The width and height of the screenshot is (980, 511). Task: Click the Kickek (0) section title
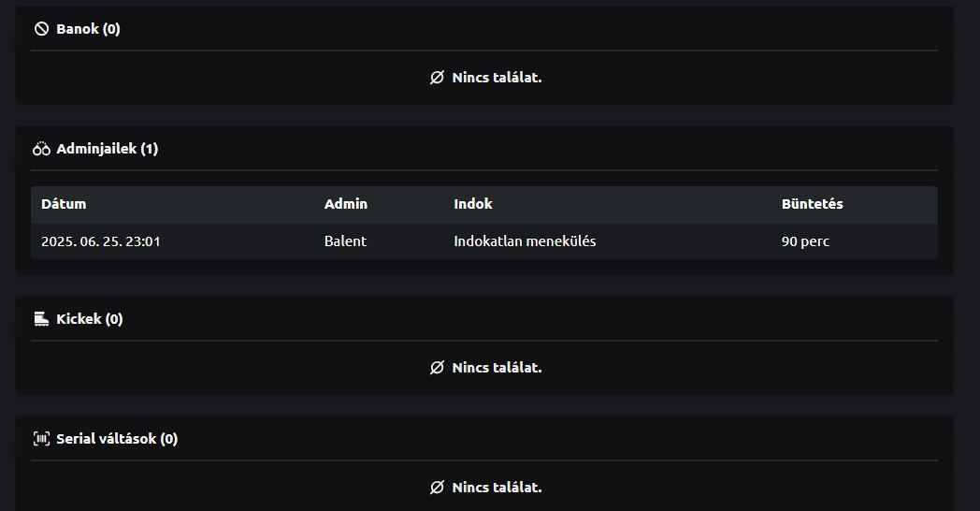[89, 319]
